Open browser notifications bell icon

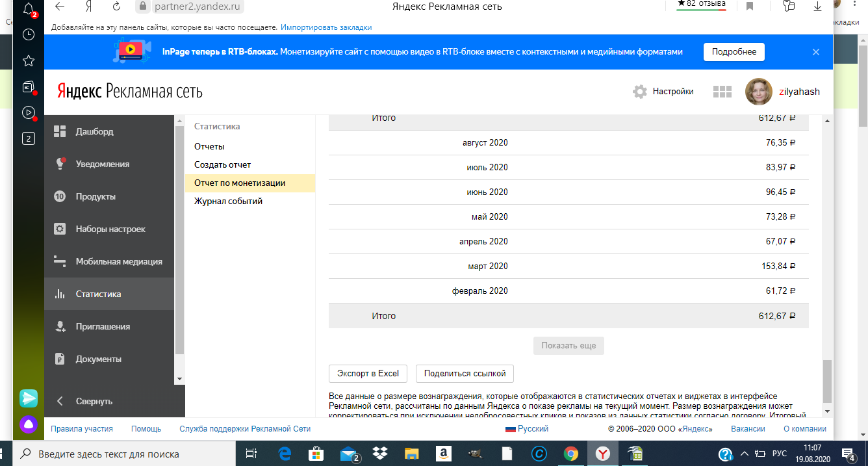coord(29,8)
